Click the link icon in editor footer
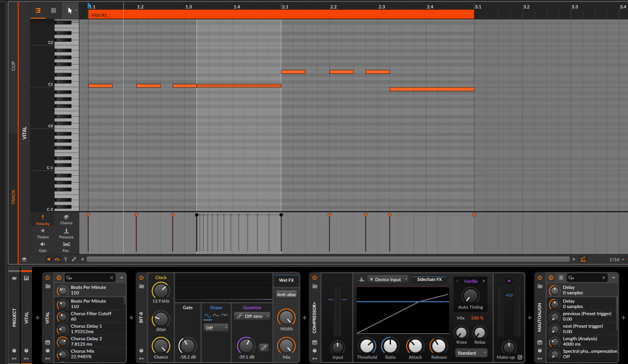Viewport: 628px width, 364px height. pyautogui.click(x=74, y=259)
